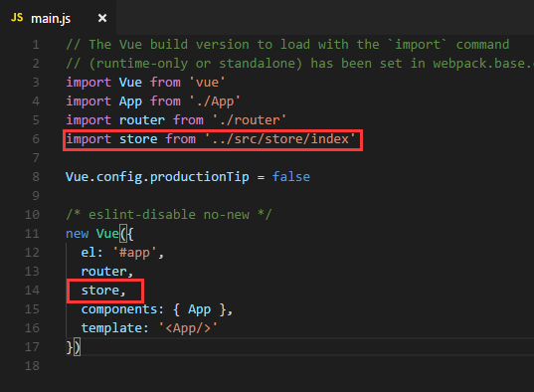Click line number 6 in the gutter
Screen dimensions: 534x392
(x=36, y=139)
